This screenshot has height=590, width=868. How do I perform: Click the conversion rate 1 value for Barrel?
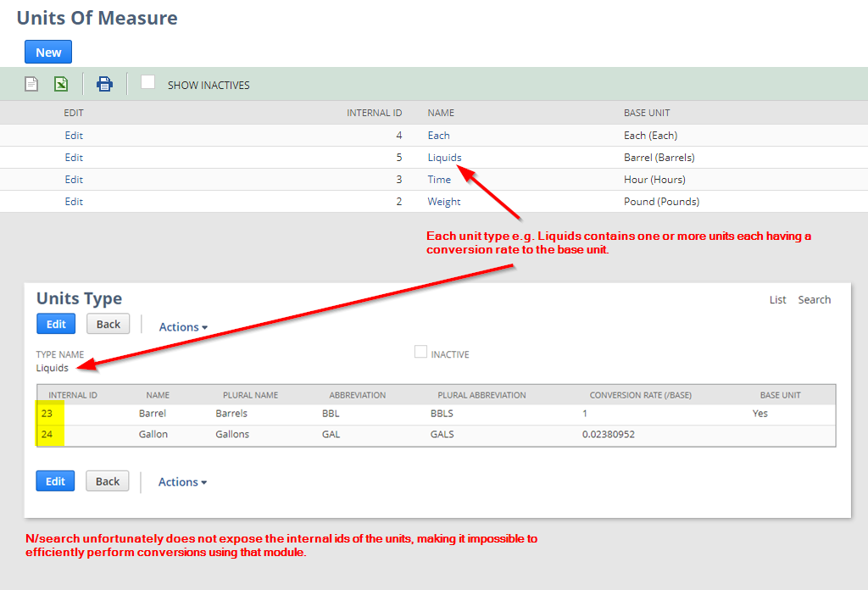pyautogui.click(x=585, y=414)
